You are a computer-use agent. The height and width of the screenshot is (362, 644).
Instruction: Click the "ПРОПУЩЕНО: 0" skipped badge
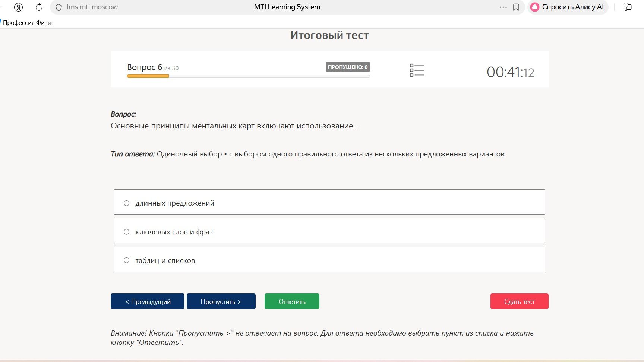[348, 67]
